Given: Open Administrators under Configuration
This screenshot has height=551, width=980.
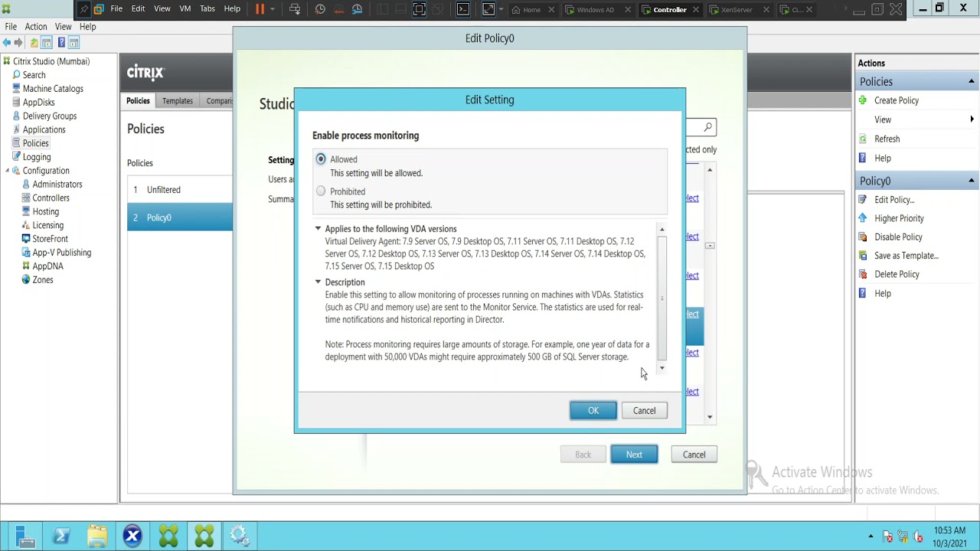Looking at the screenshot, I should click(x=57, y=184).
